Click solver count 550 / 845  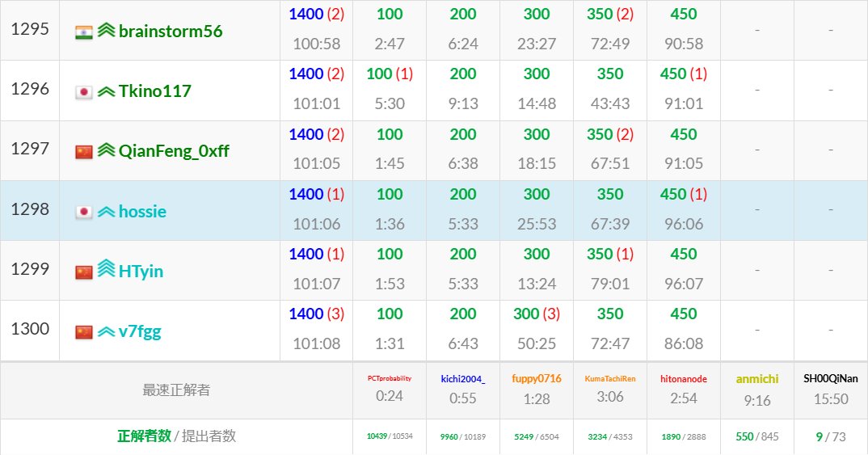tap(757, 436)
